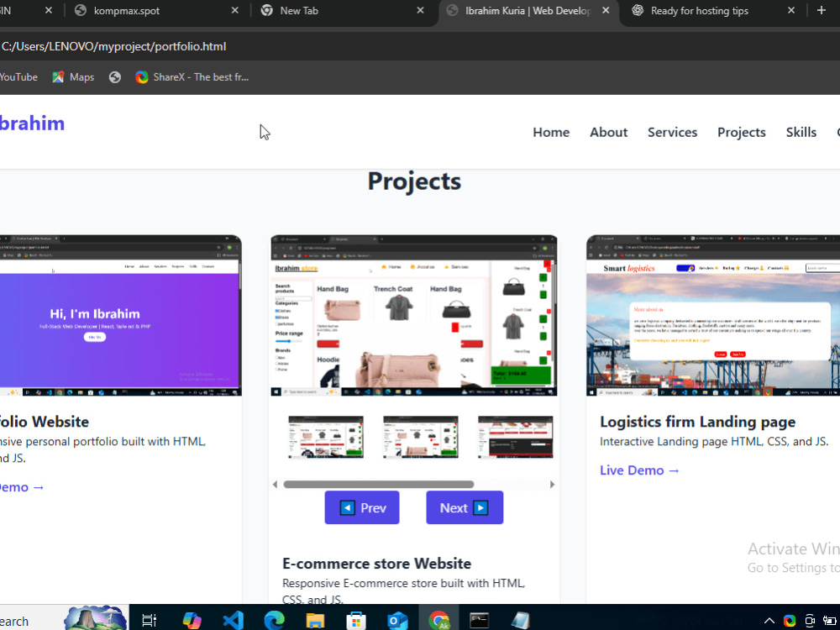Open the terminal app from taskbar

click(x=479, y=621)
